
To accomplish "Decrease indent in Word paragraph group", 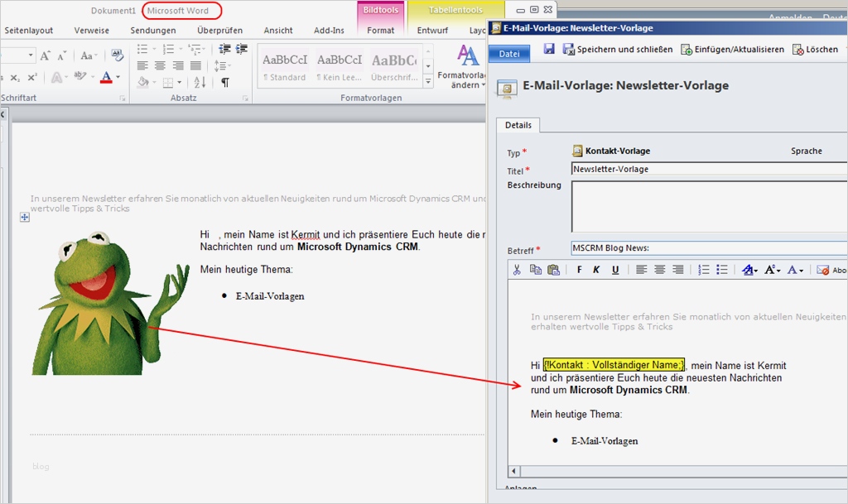I will click(x=224, y=49).
